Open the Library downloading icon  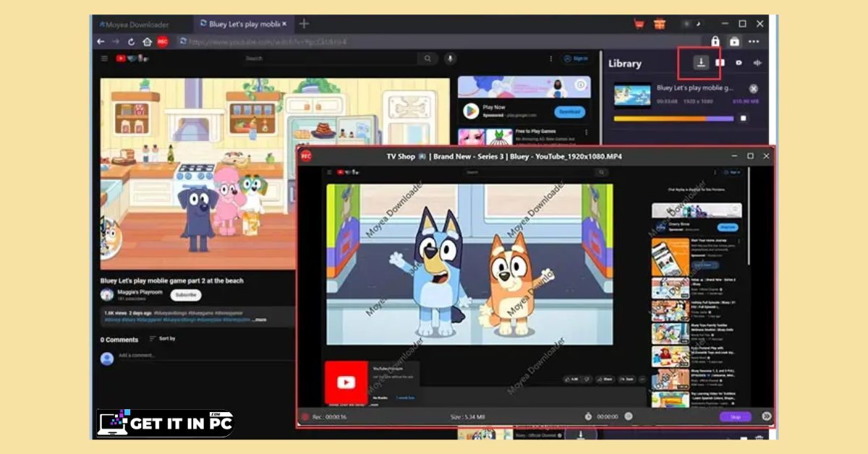coord(700,63)
